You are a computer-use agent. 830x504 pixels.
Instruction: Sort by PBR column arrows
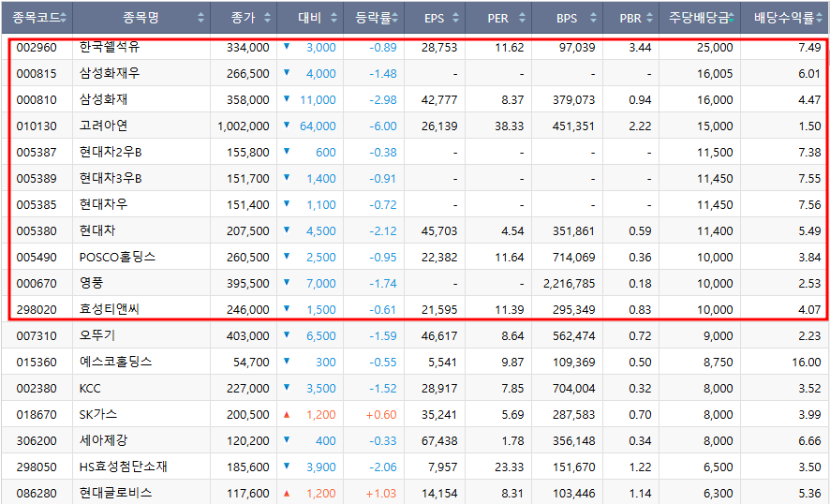pos(649,18)
